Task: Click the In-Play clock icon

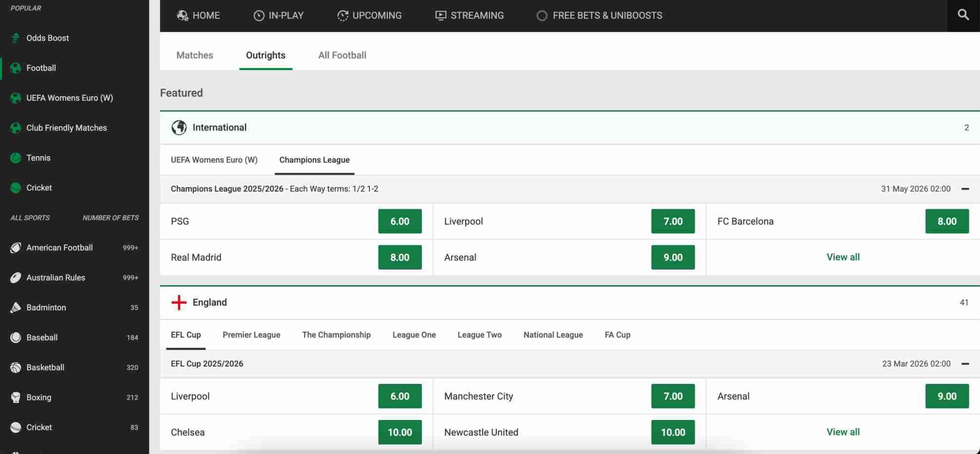Action: pos(259,16)
